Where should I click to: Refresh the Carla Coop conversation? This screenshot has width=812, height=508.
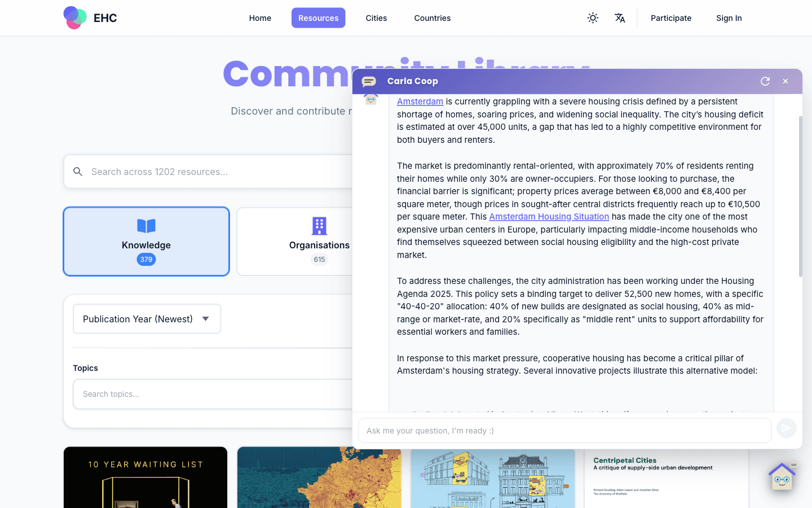coord(765,81)
